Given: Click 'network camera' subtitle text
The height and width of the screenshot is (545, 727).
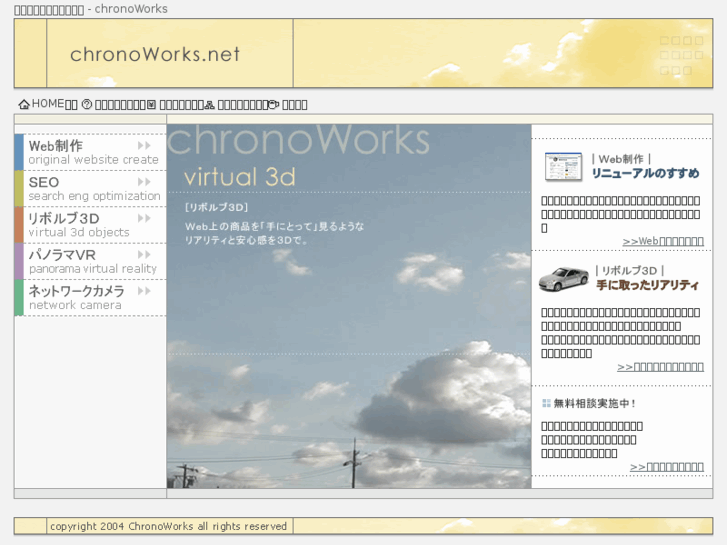Looking at the screenshot, I should click(75, 305).
